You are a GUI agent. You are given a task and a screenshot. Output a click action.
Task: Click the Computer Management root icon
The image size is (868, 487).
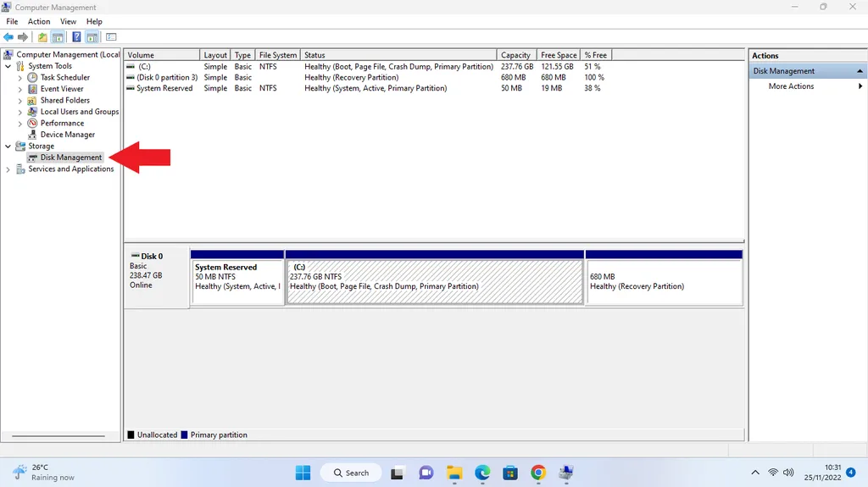(8, 54)
